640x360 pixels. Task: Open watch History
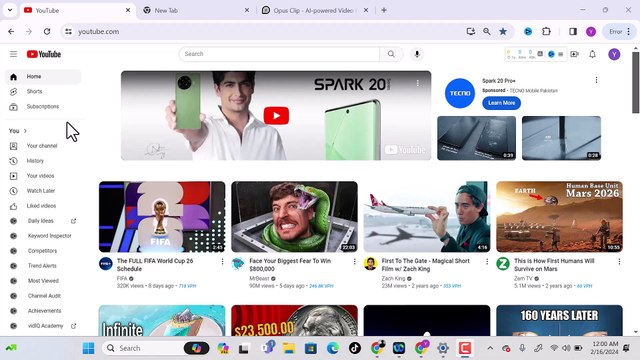point(43,161)
